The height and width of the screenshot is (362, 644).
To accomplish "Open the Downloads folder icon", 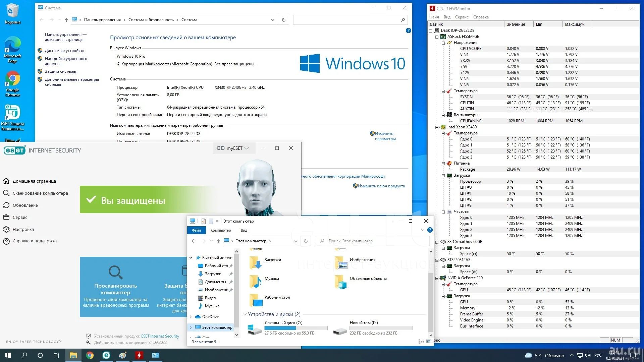I will pos(256,263).
